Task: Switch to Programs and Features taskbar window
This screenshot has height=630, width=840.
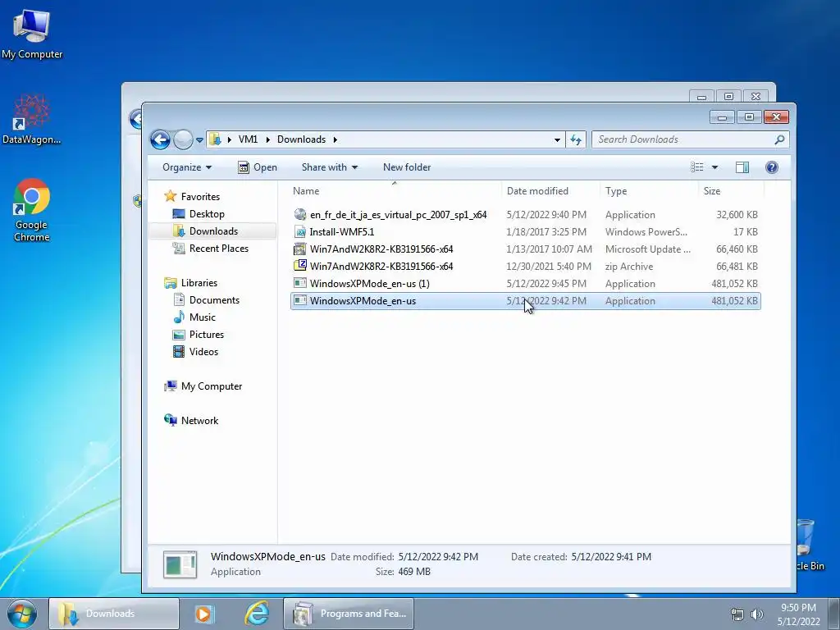Action: point(348,614)
